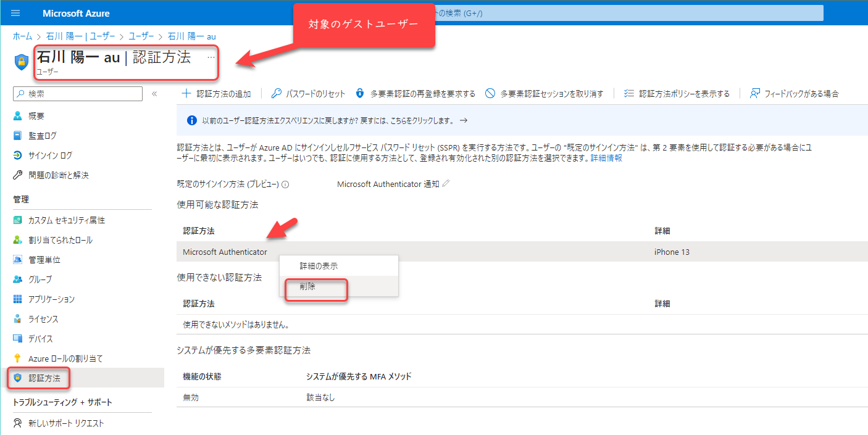Click 認証方法ポリシーを表示する button
868x435 pixels.
tap(677, 93)
